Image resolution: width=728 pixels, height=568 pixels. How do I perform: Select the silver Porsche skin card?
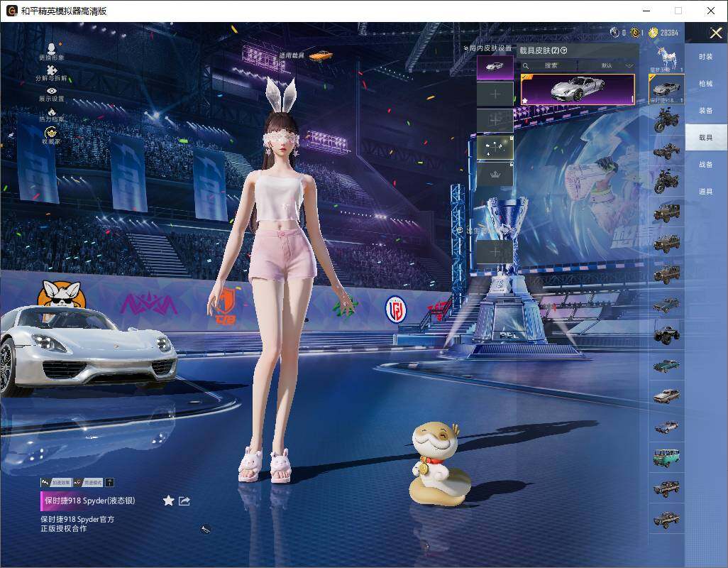point(578,89)
